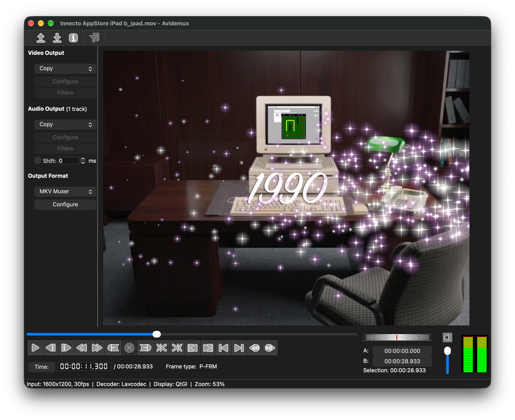Click the current time field 00:00:11.300

click(84, 366)
